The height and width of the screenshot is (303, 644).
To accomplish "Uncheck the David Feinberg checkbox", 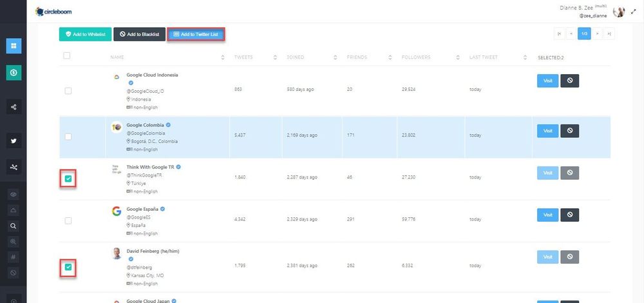I will coord(68,268).
